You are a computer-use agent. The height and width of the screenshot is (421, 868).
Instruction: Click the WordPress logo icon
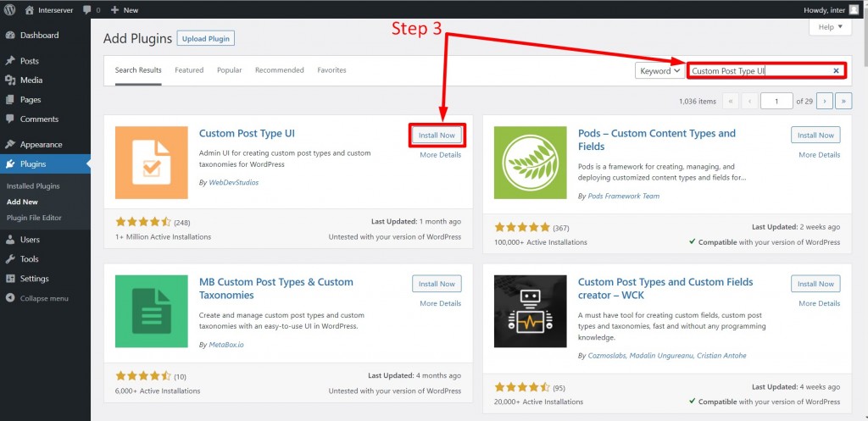pyautogui.click(x=9, y=9)
